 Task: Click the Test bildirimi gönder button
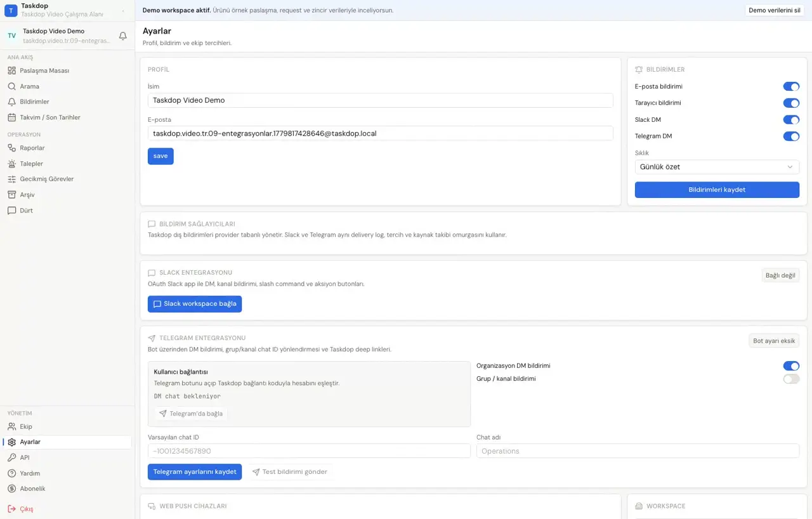coord(290,472)
